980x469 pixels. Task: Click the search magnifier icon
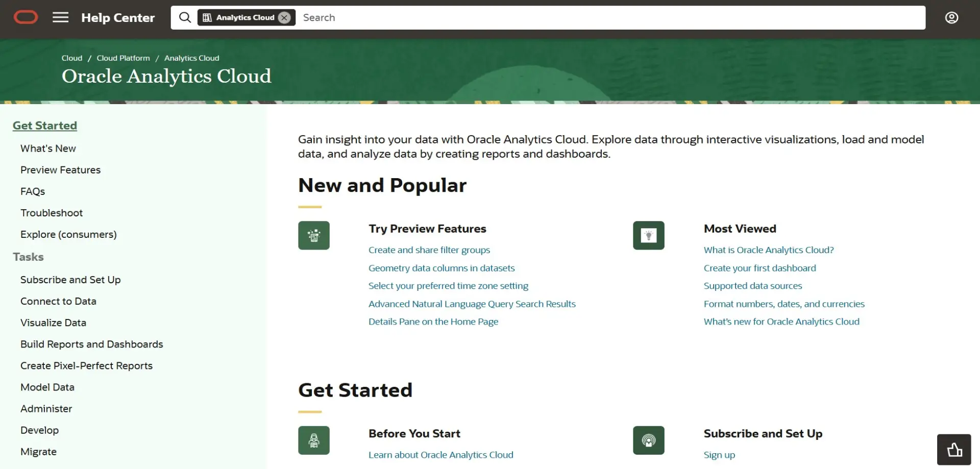click(x=185, y=17)
